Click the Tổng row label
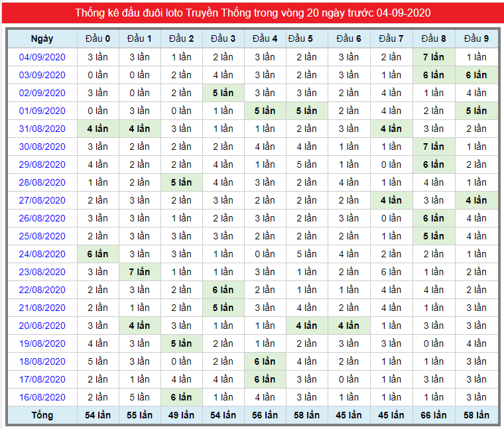Image resolution: width=504 pixels, height=429 pixels. coord(42,415)
